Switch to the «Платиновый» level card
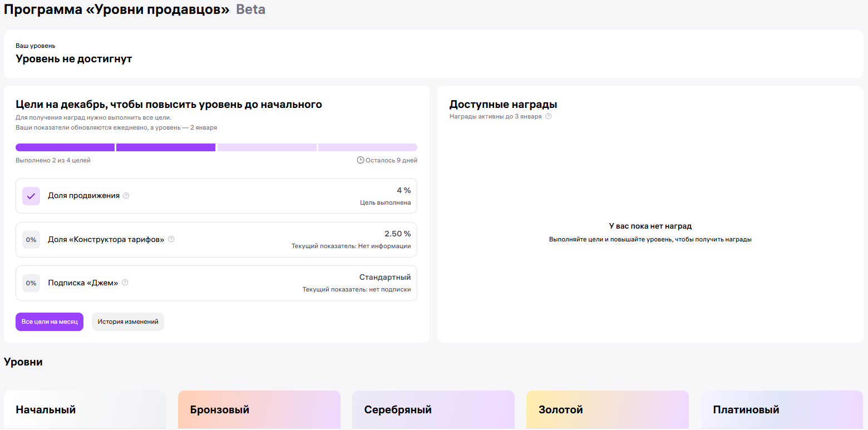The image size is (868, 430). click(x=781, y=410)
